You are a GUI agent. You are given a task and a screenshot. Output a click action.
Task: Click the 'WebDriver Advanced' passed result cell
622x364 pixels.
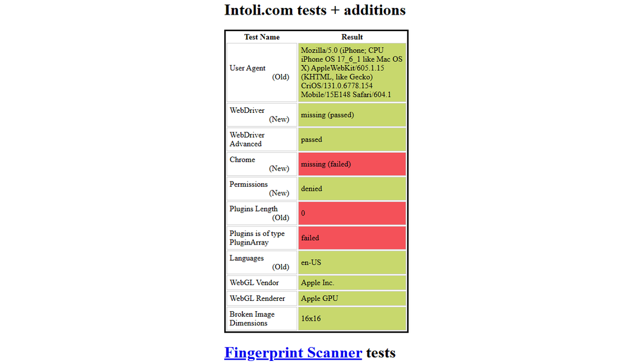point(352,140)
